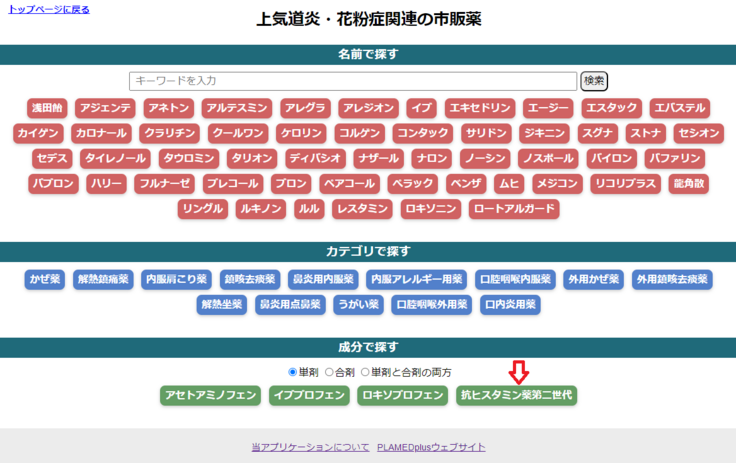Click the ロートアルガード name tag

tap(513, 209)
